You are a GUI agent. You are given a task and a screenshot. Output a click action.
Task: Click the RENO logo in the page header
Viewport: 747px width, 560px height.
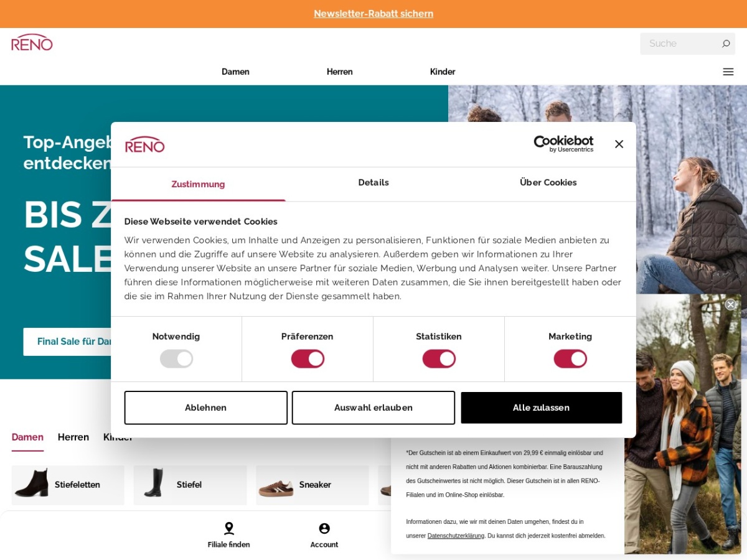(32, 42)
